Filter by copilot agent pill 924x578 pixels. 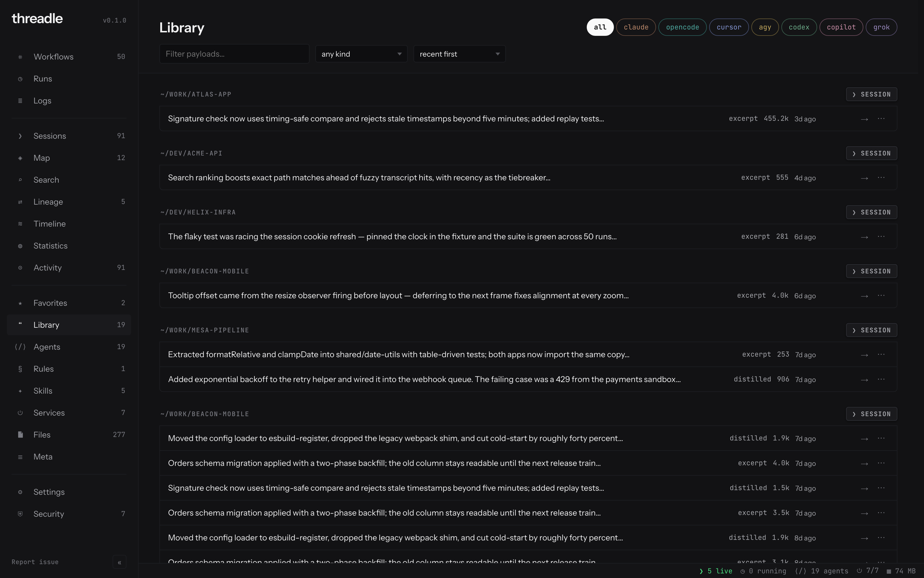tap(841, 27)
